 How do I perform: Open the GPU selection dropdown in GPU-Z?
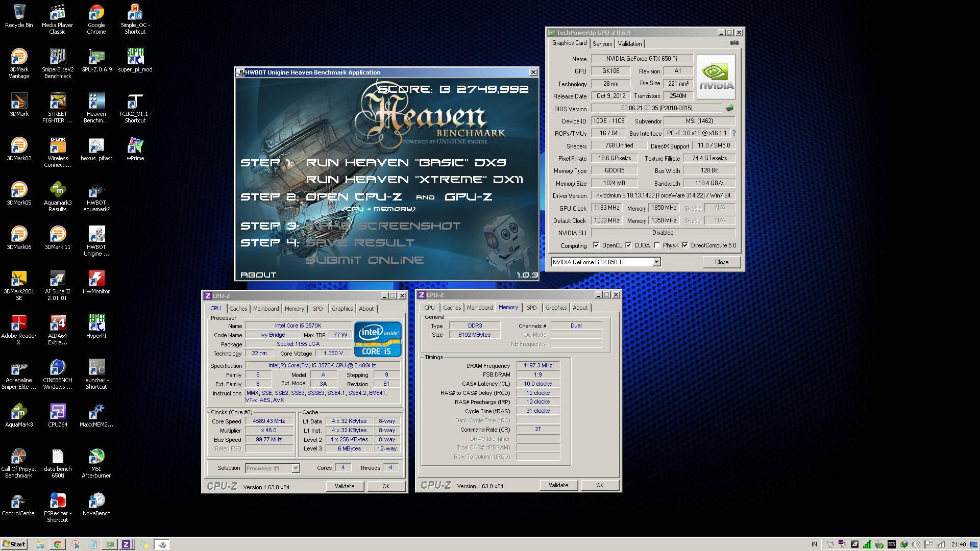[x=657, y=262]
